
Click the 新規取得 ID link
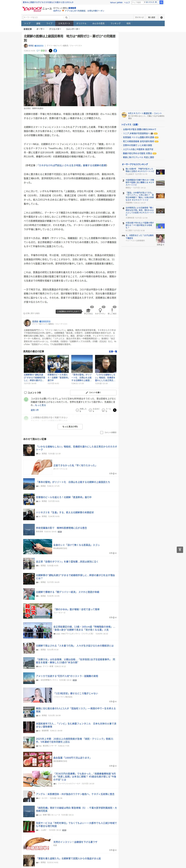(x=72, y=8)
